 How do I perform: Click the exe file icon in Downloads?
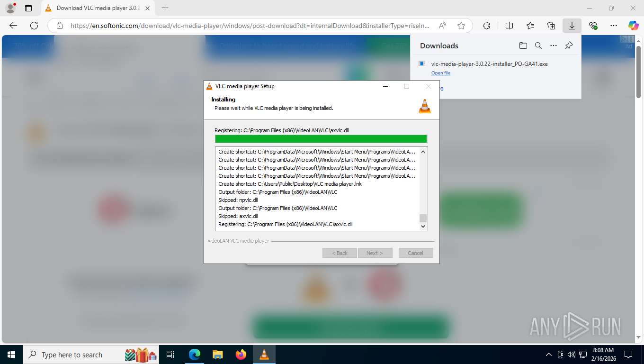point(422,64)
